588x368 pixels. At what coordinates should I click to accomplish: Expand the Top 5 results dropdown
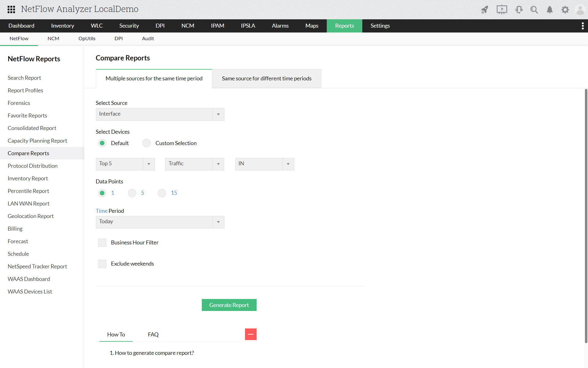point(149,164)
